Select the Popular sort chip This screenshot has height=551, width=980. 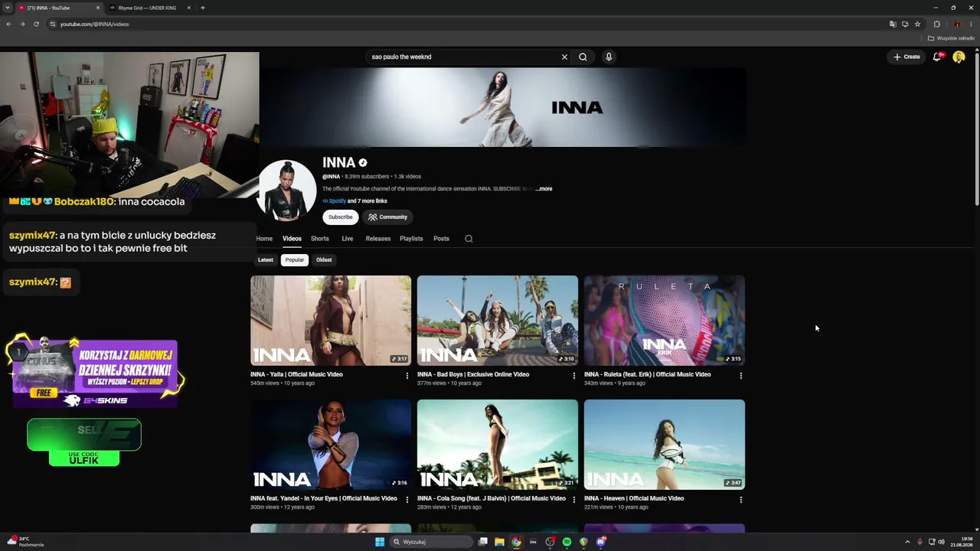pos(295,260)
